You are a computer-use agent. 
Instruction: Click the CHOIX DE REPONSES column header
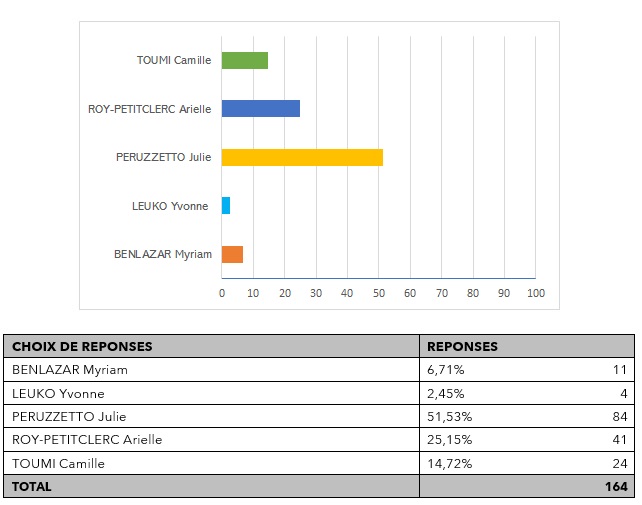coord(82,346)
